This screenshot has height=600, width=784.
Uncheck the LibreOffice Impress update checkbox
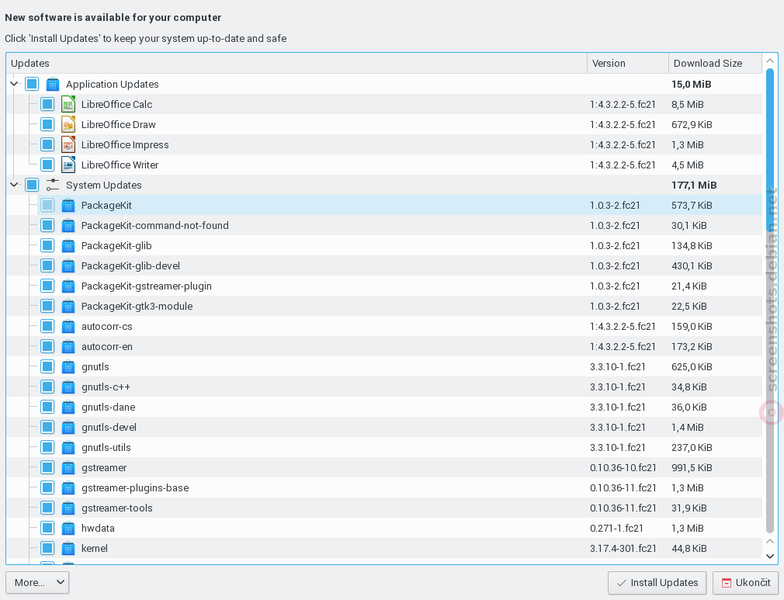[48, 144]
